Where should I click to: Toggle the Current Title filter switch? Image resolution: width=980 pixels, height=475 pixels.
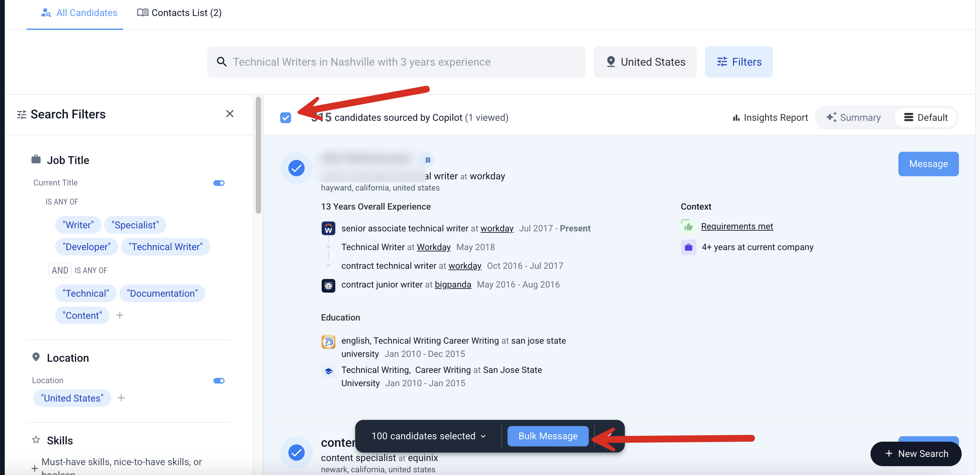point(219,183)
